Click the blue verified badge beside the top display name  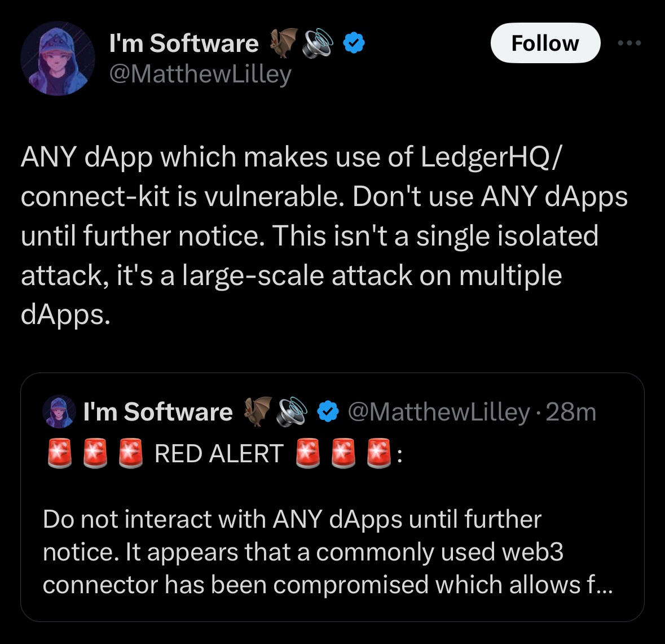(x=354, y=43)
